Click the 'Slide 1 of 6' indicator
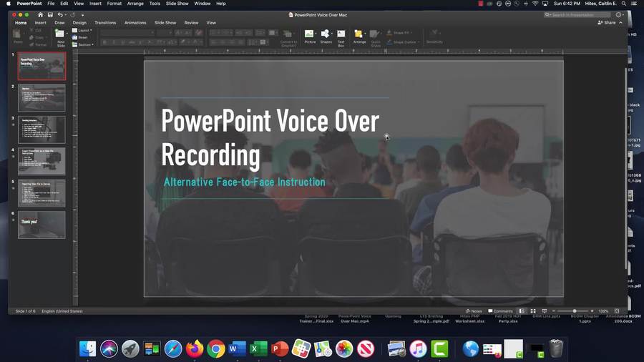The image size is (644, 362). [x=26, y=311]
